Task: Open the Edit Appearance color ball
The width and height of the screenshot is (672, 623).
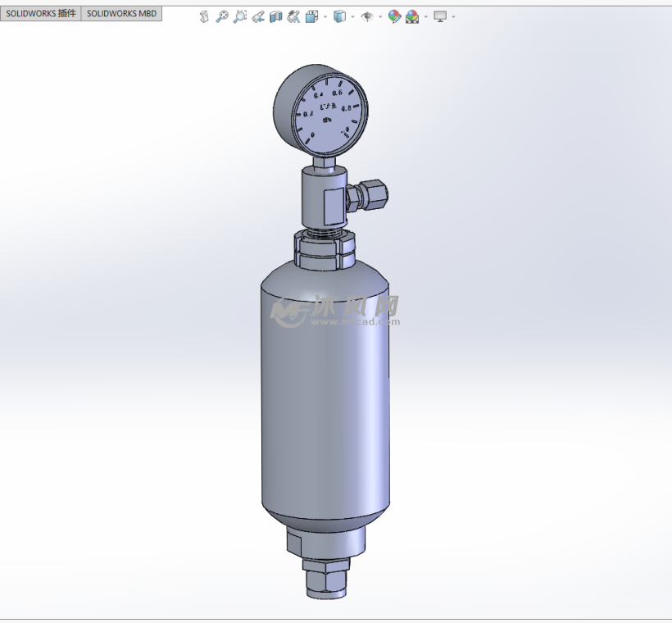Action: pyautogui.click(x=394, y=16)
